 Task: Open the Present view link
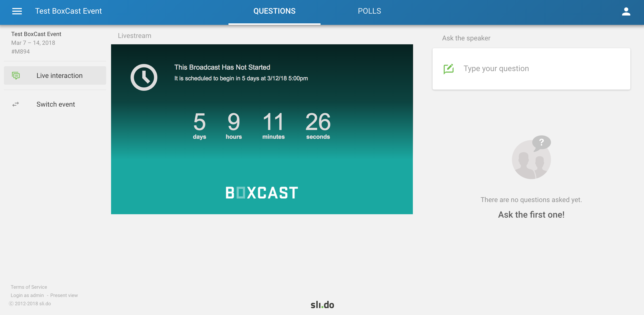[64, 295]
